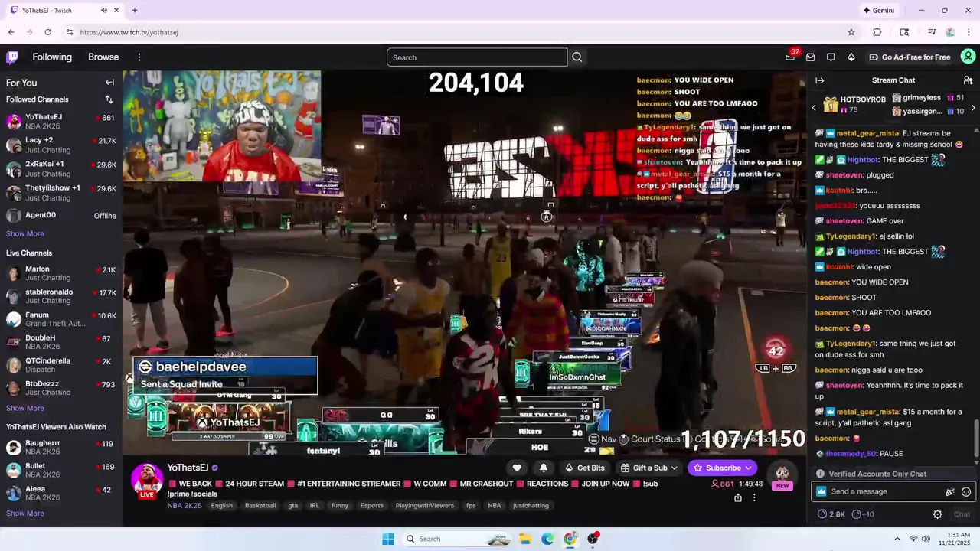Click Go Ad-Free for Free
The image size is (980, 551).
(910, 57)
